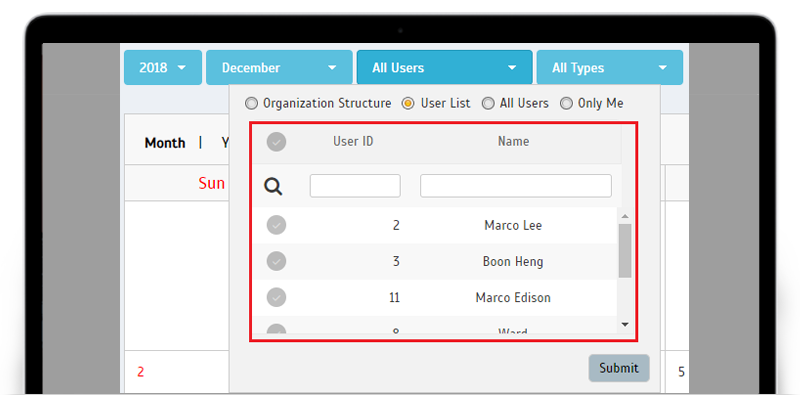Click the Sun weekday header
The image size is (800, 395).
click(212, 183)
